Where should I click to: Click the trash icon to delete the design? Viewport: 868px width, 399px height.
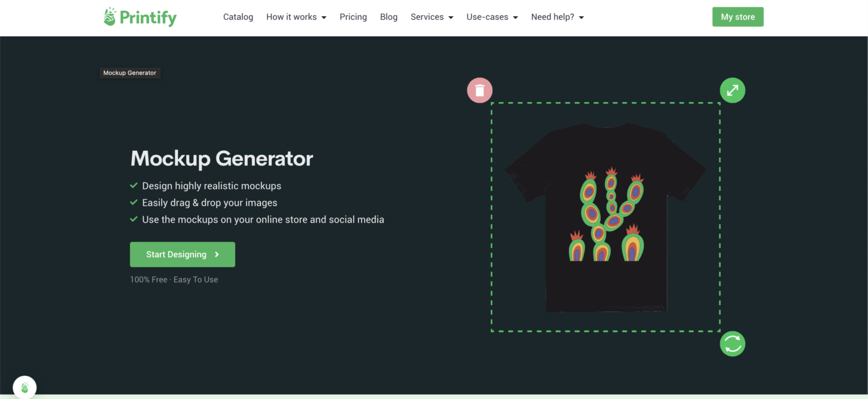coord(479,90)
